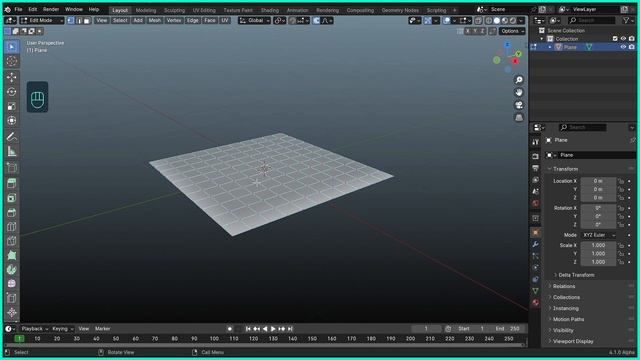Expand the Relations panel

pos(564,287)
